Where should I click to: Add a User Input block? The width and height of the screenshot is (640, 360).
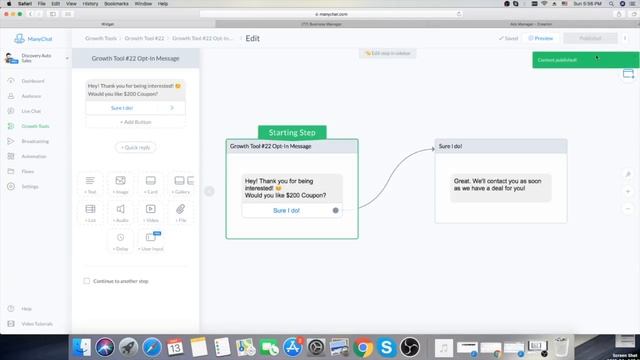pos(151,241)
